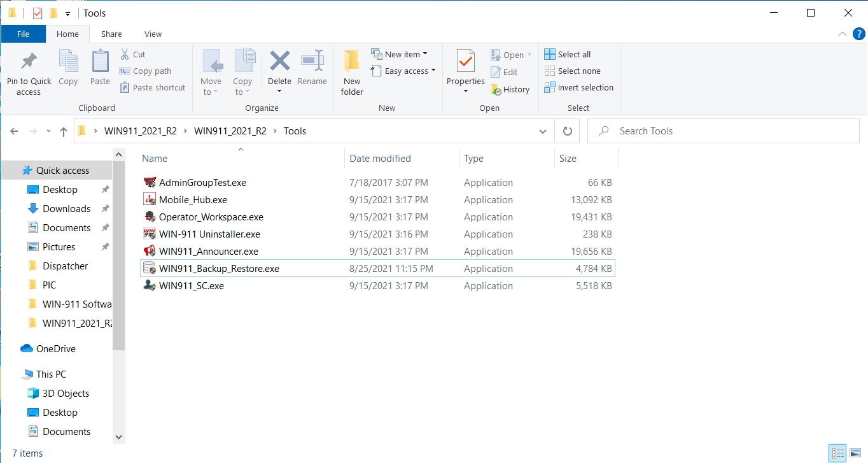Image resolution: width=868 pixels, height=463 pixels.
Task: Select the WIN911_Announcer.exe megaphone icon
Action: (x=150, y=252)
